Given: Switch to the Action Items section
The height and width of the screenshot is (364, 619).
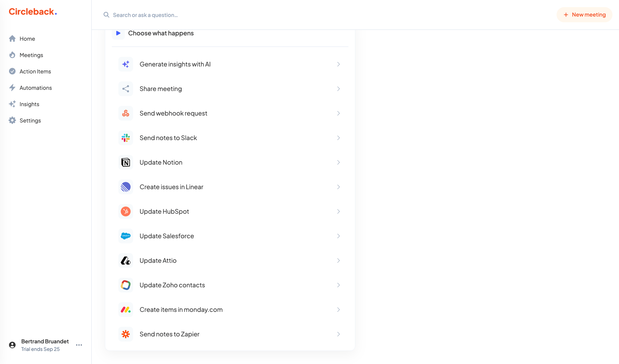Looking at the screenshot, I should point(35,71).
